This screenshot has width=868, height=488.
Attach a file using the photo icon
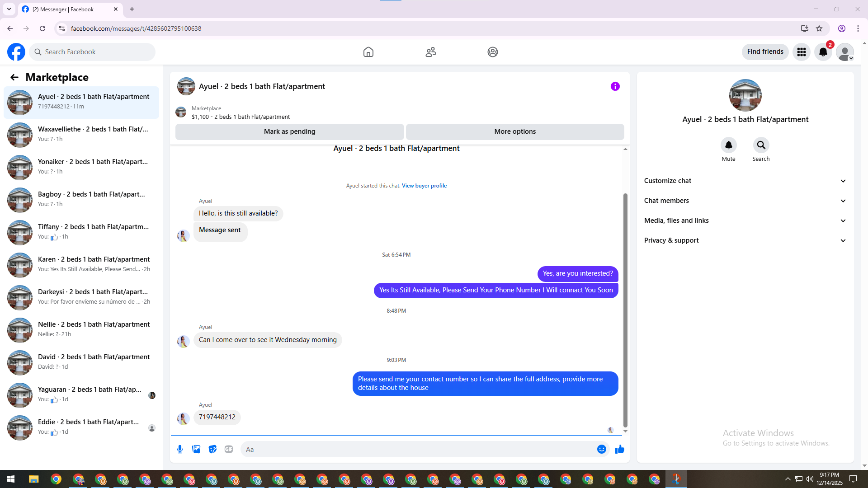pyautogui.click(x=196, y=449)
